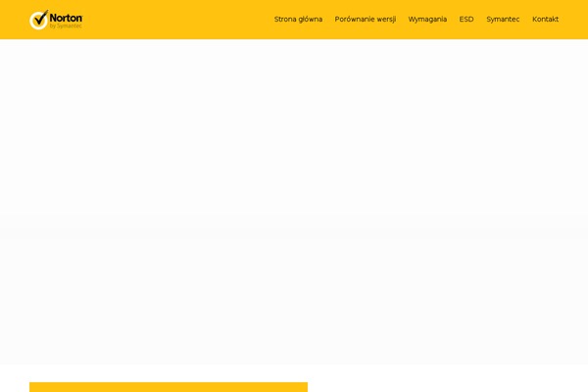Visit the Symantec navigation link
The height and width of the screenshot is (392, 588).
[x=503, y=20]
